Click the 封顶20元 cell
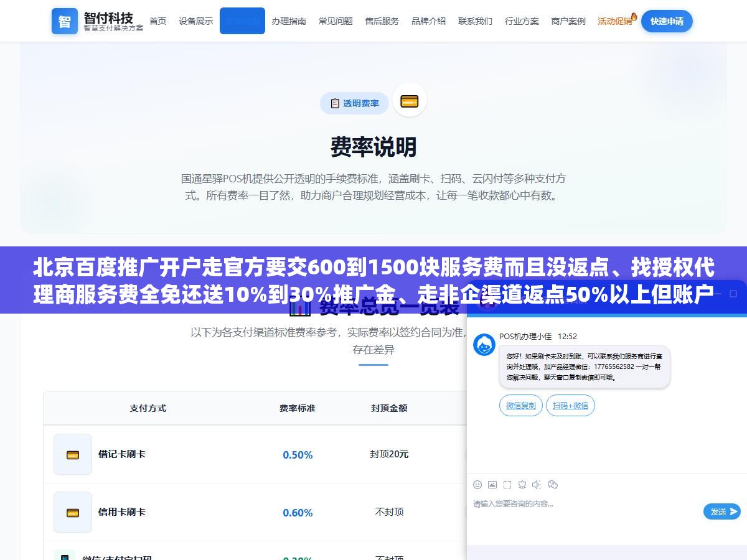The image size is (747, 560). (390, 454)
